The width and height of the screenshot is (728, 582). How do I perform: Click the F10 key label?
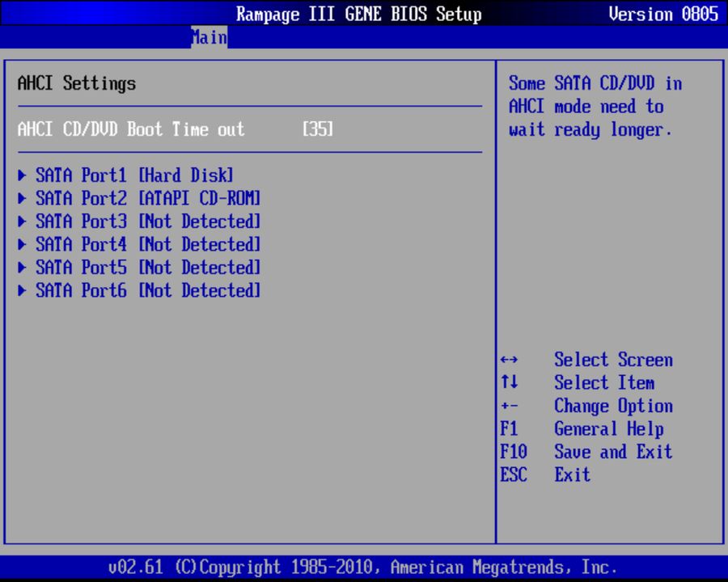click(x=514, y=452)
